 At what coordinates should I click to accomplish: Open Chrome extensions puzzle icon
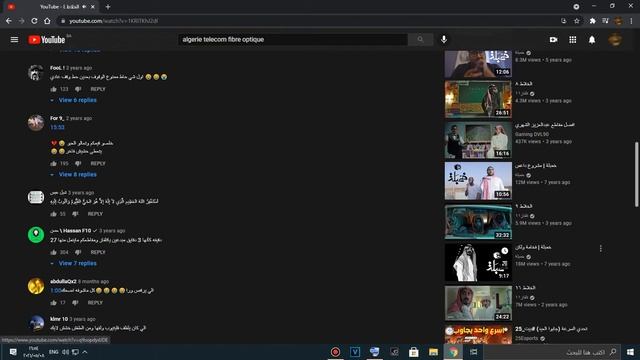point(592,21)
